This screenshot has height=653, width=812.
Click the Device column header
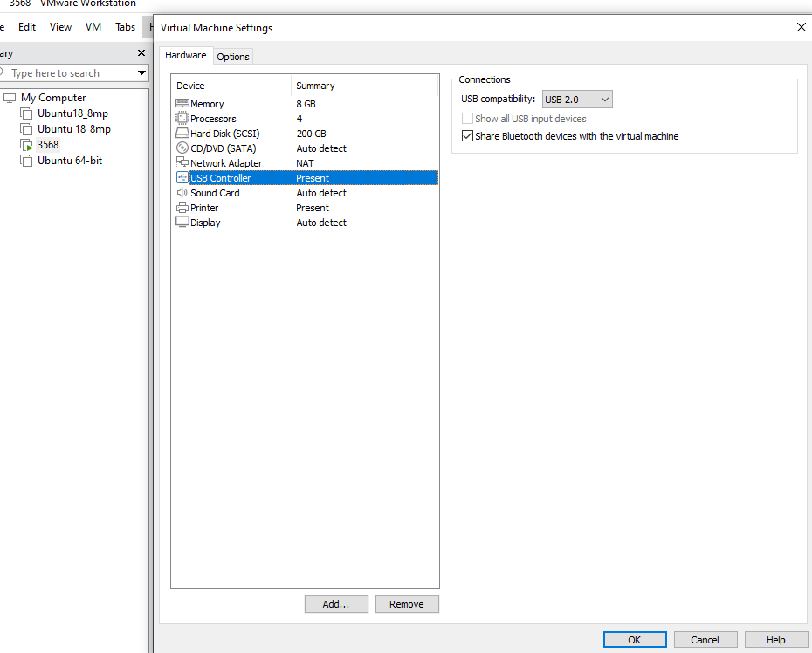coord(190,86)
